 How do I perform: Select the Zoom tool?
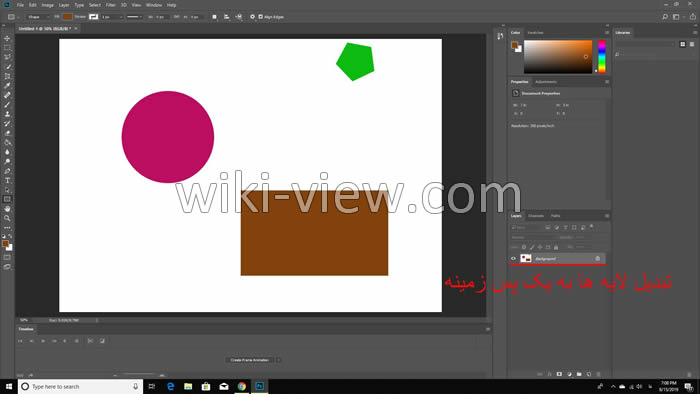(7, 218)
